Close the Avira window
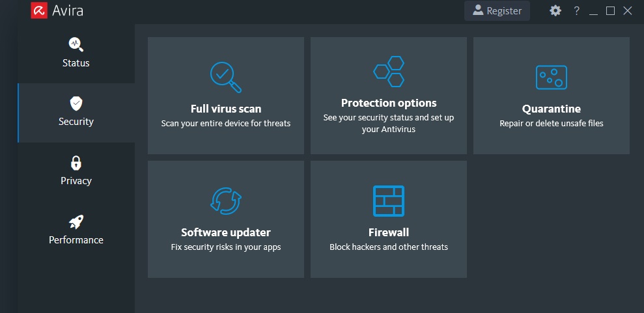 (628, 11)
